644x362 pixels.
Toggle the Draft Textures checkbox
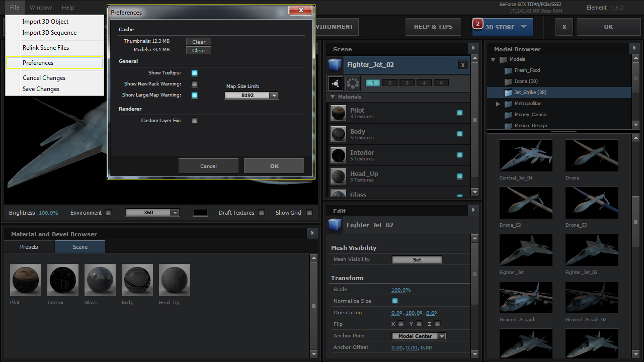(x=262, y=213)
